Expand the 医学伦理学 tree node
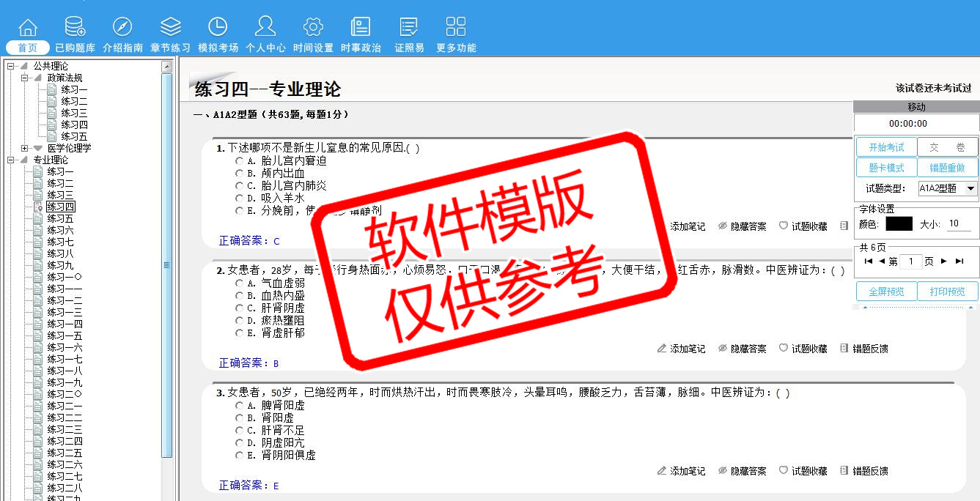This screenshot has width=980, height=501. (x=24, y=148)
